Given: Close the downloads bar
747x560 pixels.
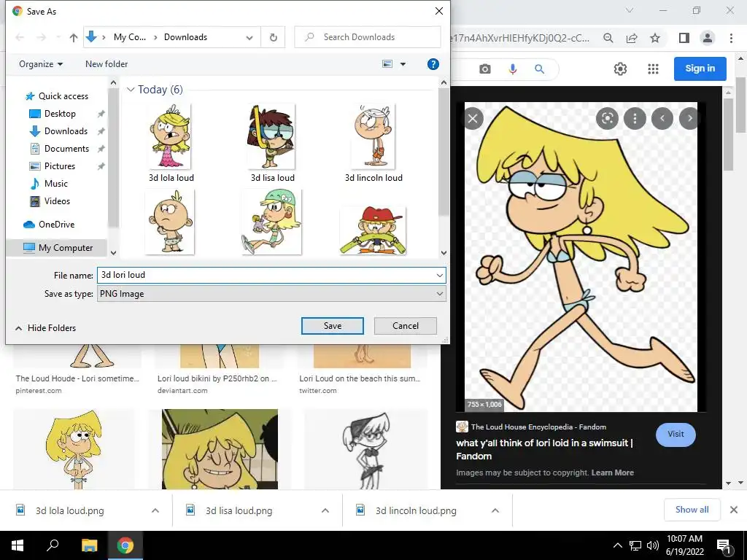Looking at the screenshot, I should [734, 510].
